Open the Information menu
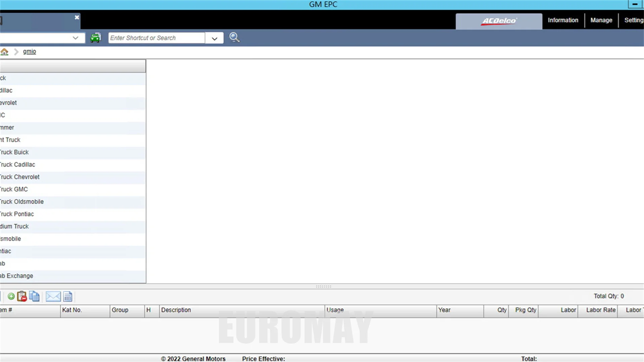Image resolution: width=644 pixels, height=362 pixels. click(x=563, y=20)
